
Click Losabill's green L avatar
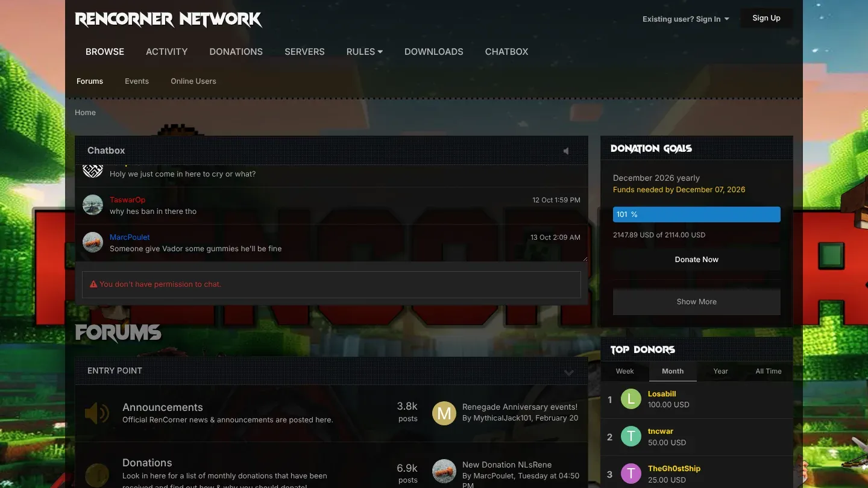tap(631, 399)
